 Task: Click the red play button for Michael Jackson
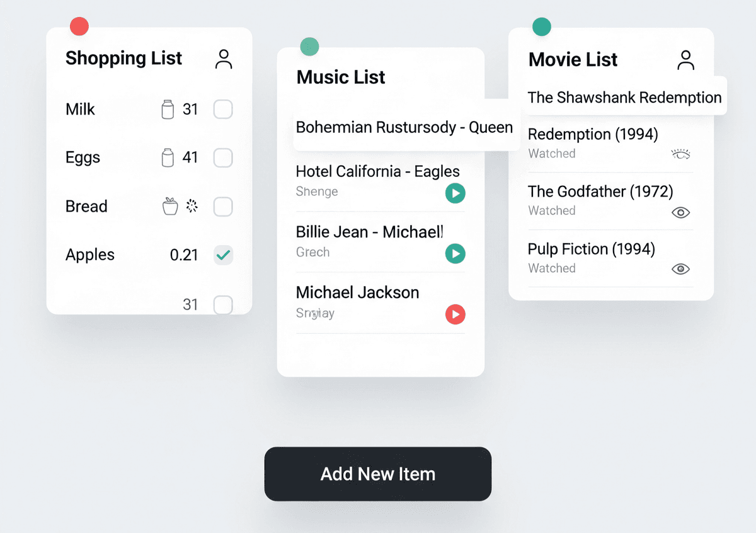455,314
